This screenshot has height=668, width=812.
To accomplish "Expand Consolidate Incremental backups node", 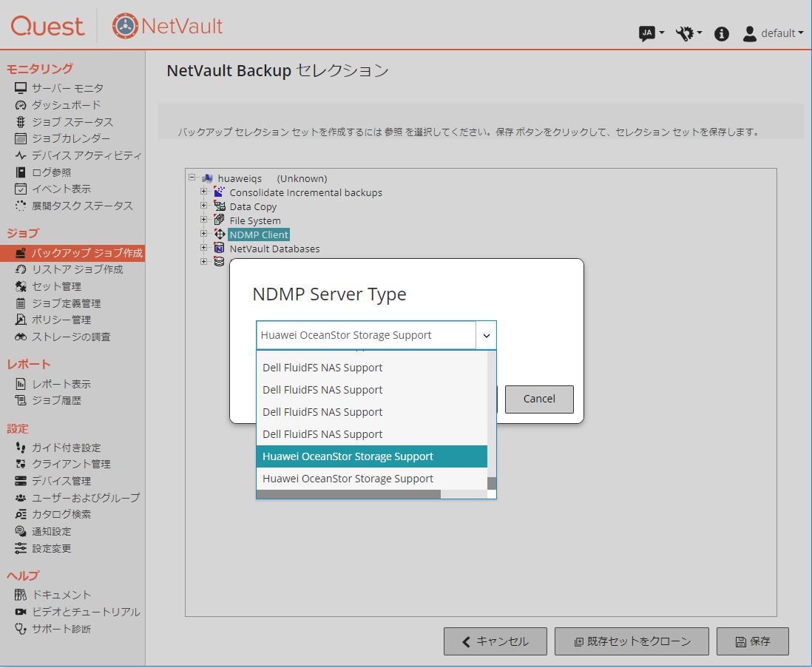I will (203, 191).
